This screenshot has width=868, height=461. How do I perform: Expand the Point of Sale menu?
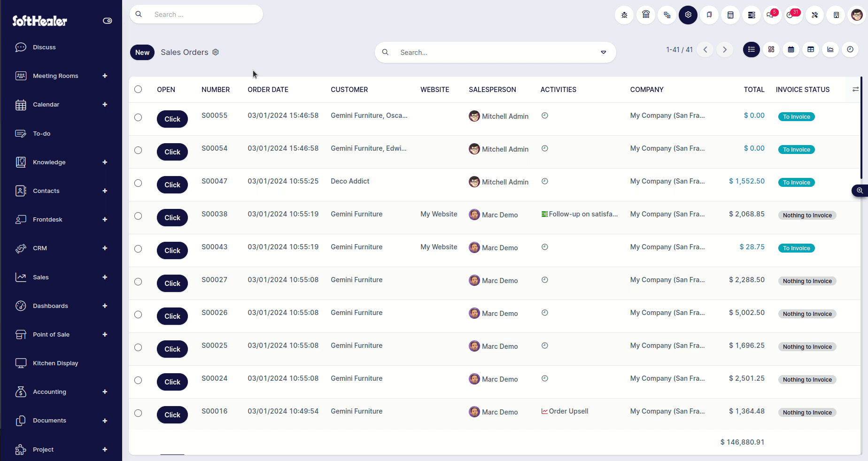(105, 334)
